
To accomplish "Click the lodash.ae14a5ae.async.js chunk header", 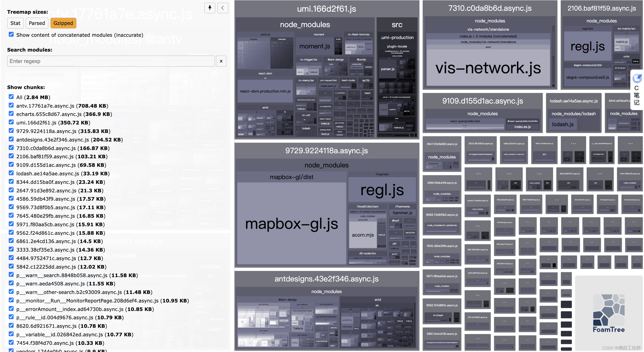I will click(x=573, y=101).
